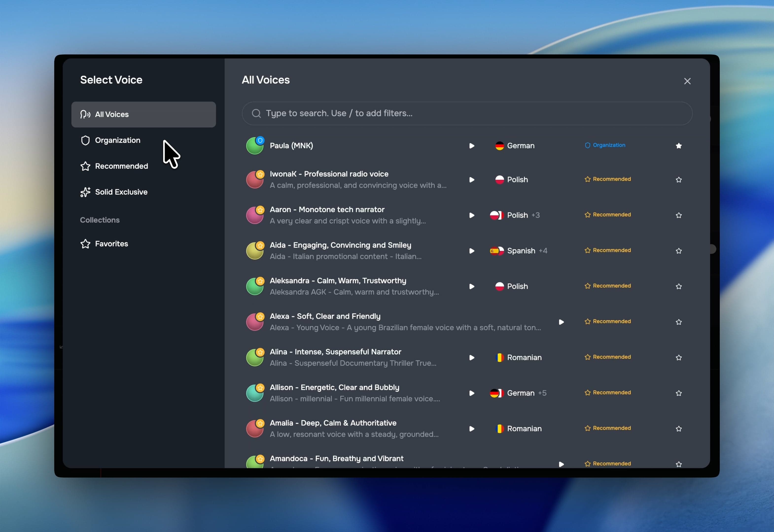The height and width of the screenshot is (532, 774).
Task: Select 'IwonaK - Professional radio voice'
Action: [329, 174]
